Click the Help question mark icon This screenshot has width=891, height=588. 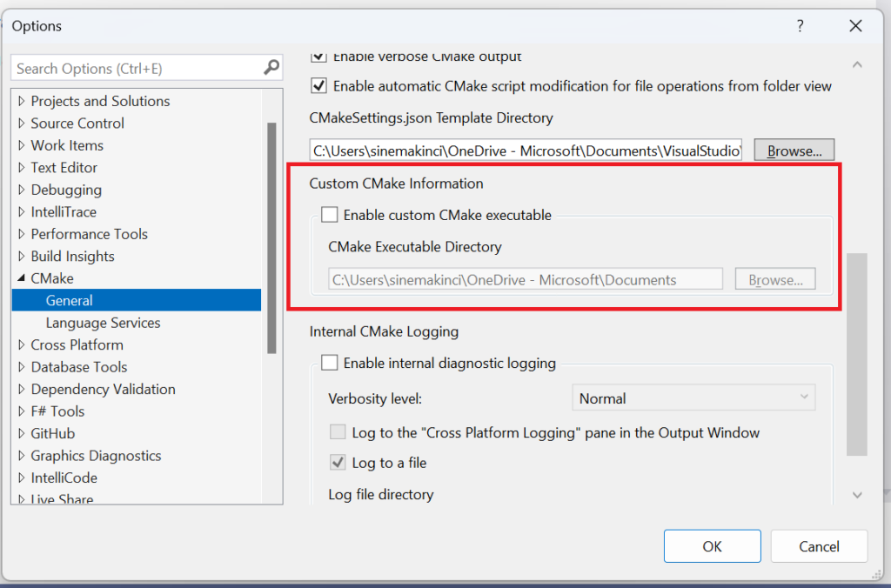click(800, 26)
